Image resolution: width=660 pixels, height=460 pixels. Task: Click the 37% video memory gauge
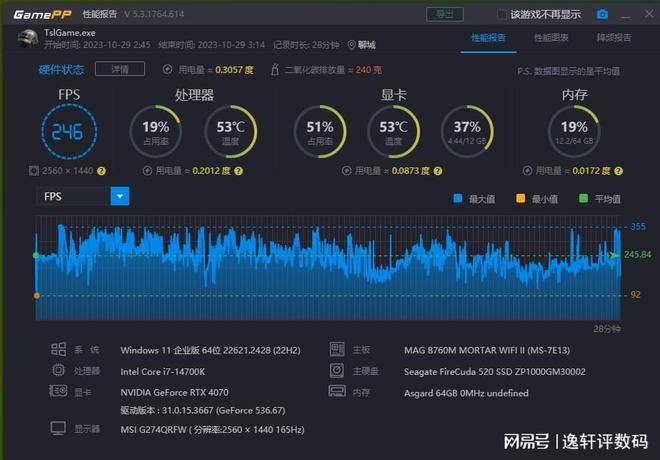467,132
